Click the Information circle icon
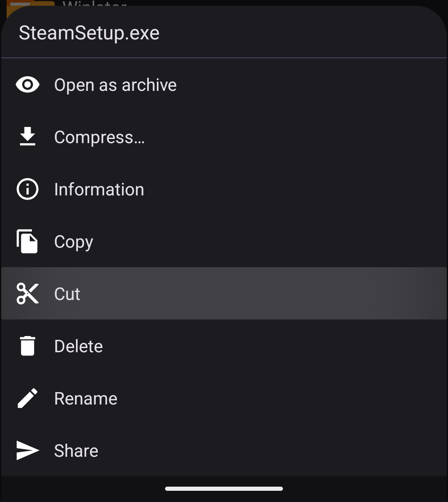The width and height of the screenshot is (448, 502). [x=27, y=189]
